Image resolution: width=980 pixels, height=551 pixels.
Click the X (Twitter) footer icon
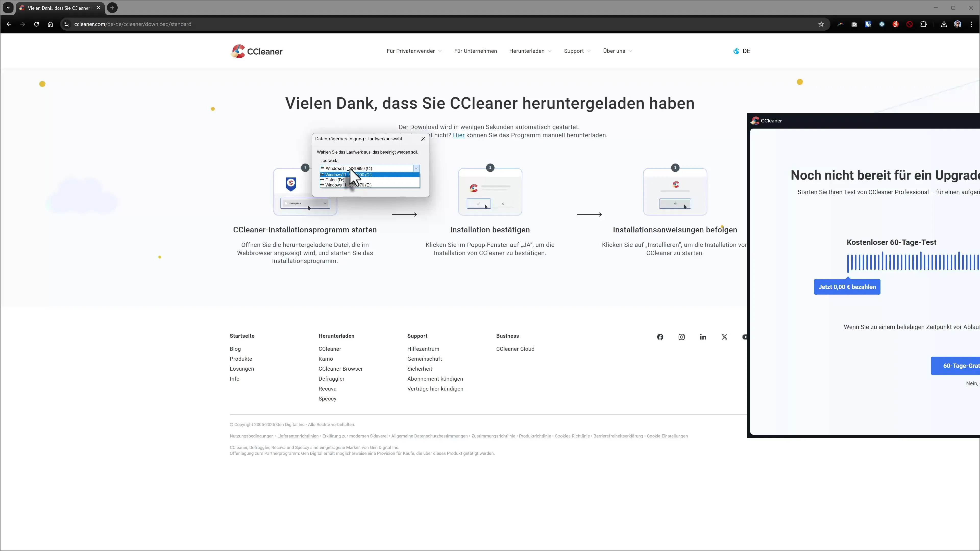[724, 337]
